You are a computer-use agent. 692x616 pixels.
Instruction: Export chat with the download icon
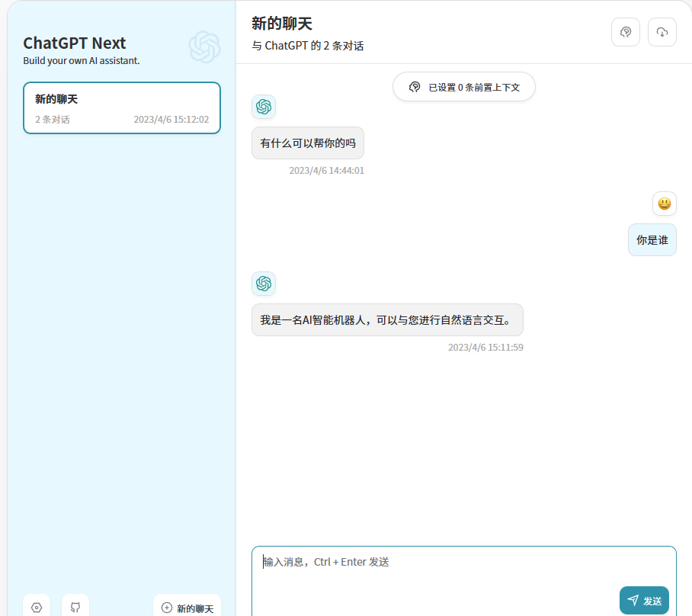coord(662,32)
